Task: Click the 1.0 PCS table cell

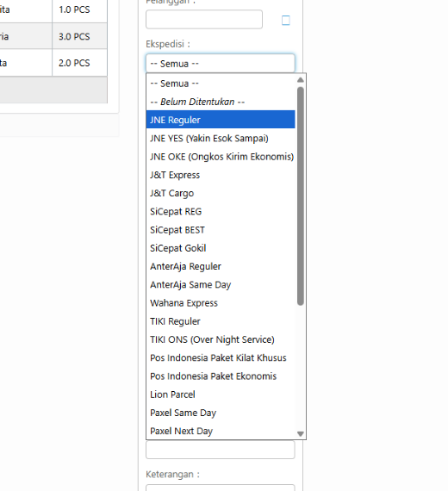Action: (79, 9)
